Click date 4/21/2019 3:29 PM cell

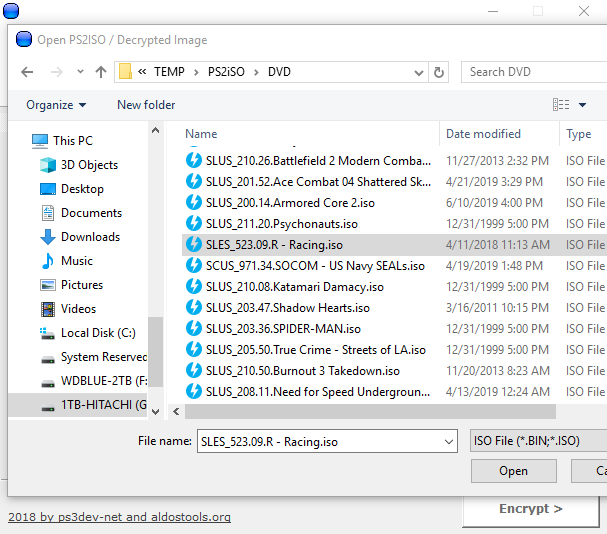[x=494, y=182]
